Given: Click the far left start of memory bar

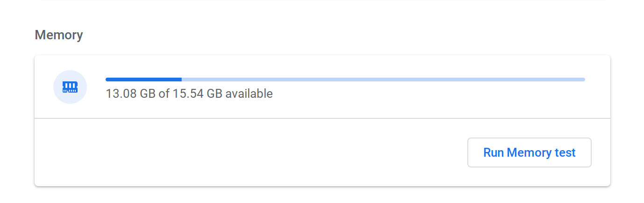Looking at the screenshot, I should pyautogui.click(x=107, y=80).
